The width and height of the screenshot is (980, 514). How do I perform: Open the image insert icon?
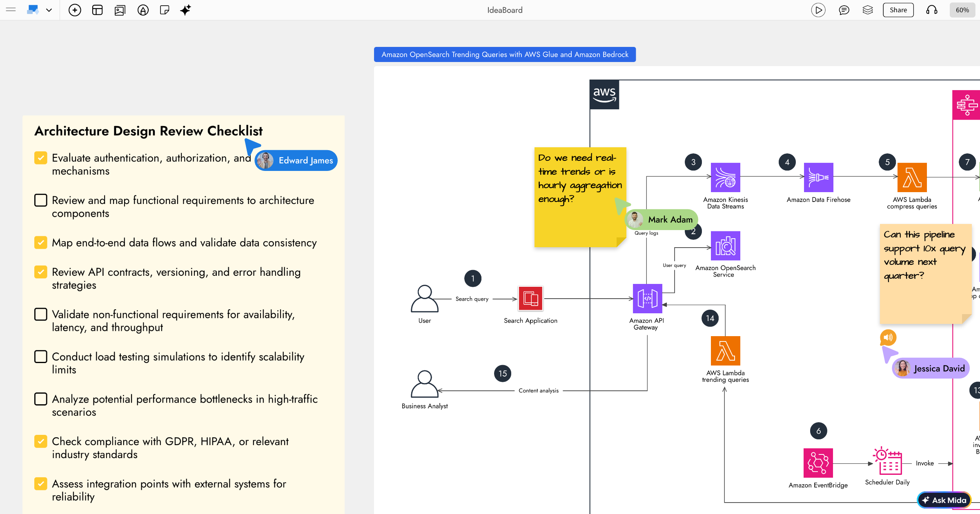(x=120, y=10)
